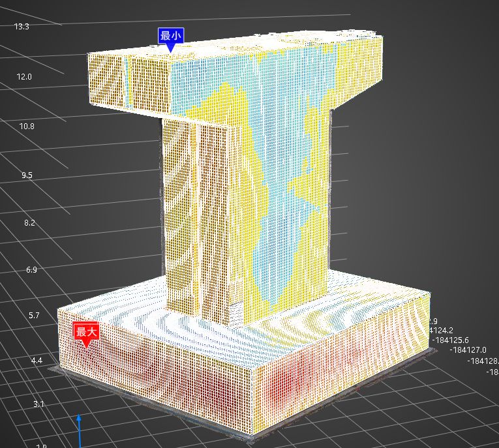Click the 4.4 axis tick label

click(x=37, y=361)
